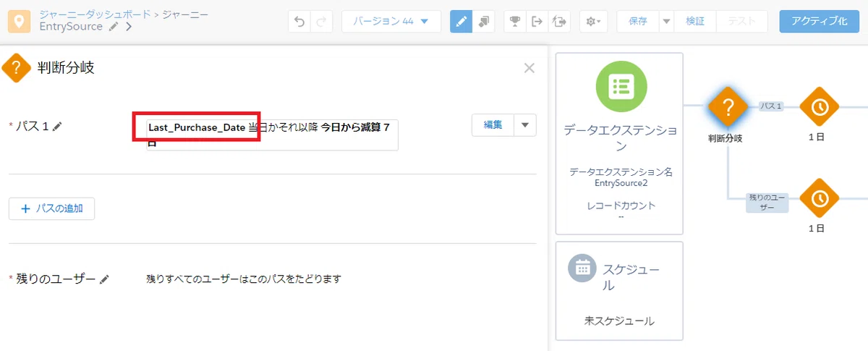This screenshot has height=351, width=868.
Task: Activate the pencil edit mode button
Action: 461,22
